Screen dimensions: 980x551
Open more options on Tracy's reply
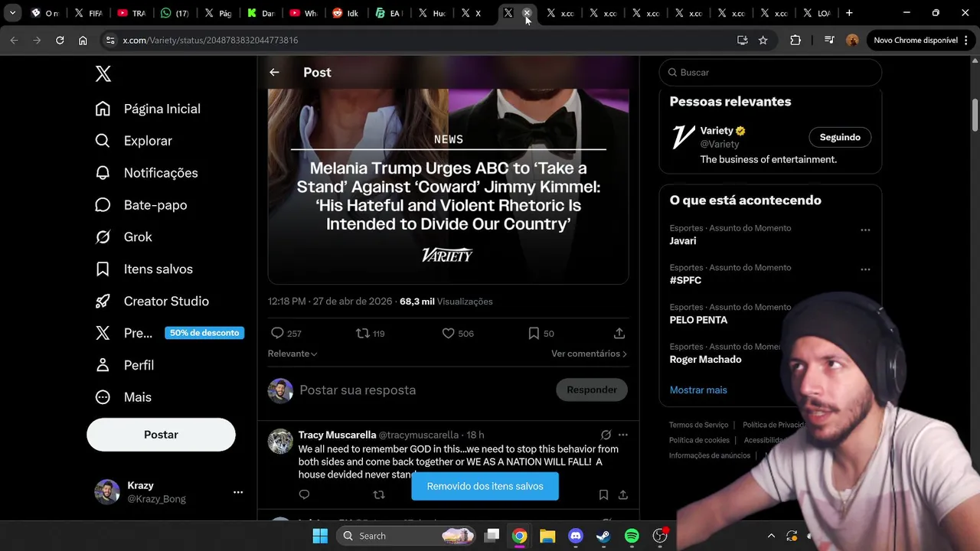pyautogui.click(x=623, y=435)
